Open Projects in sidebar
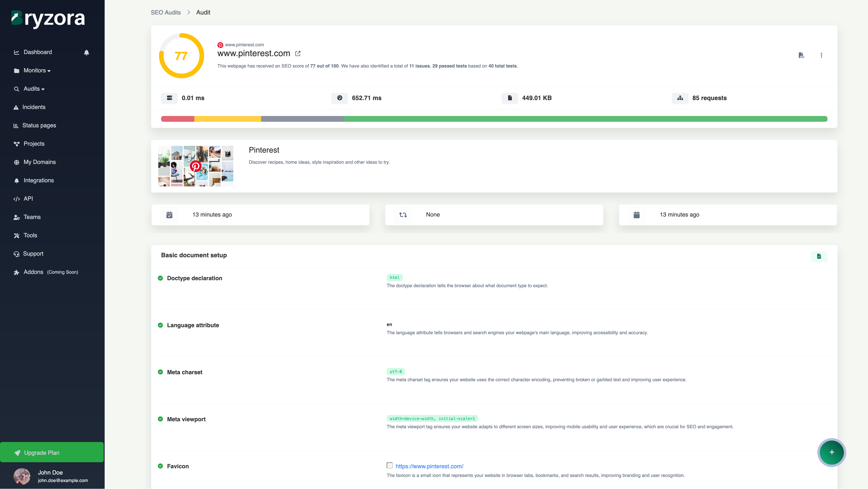 click(x=34, y=143)
